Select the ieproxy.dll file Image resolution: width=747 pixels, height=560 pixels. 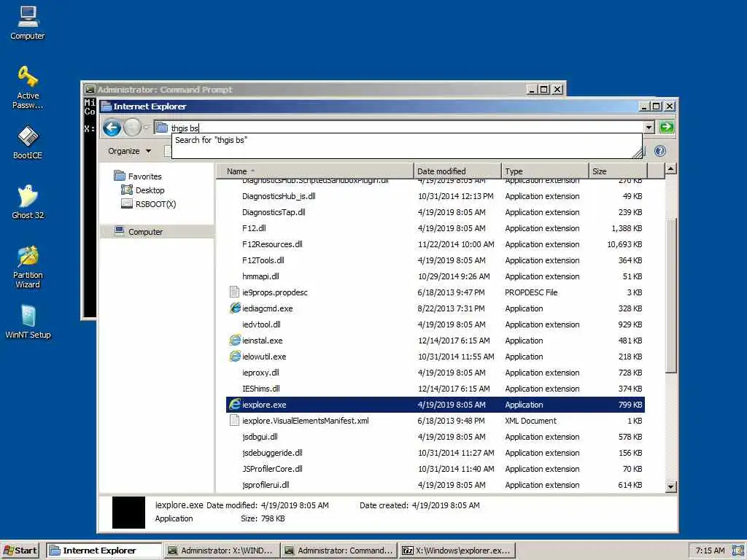(260, 373)
